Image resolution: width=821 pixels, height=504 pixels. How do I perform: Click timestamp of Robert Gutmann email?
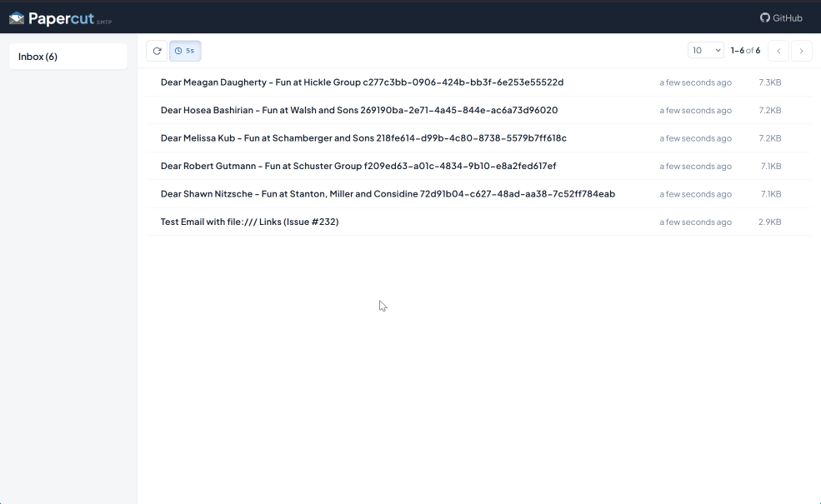[695, 167]
